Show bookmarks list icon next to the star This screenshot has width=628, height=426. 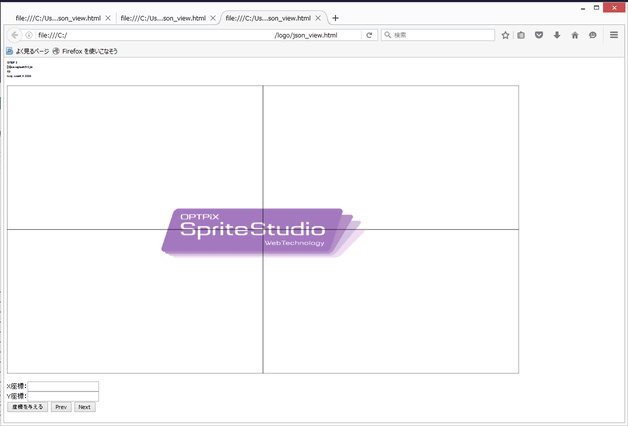coord(521,35)
